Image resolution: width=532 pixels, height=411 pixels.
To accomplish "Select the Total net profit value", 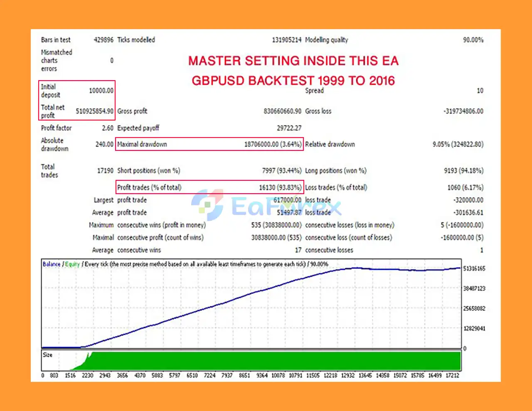I will (91, 111).
